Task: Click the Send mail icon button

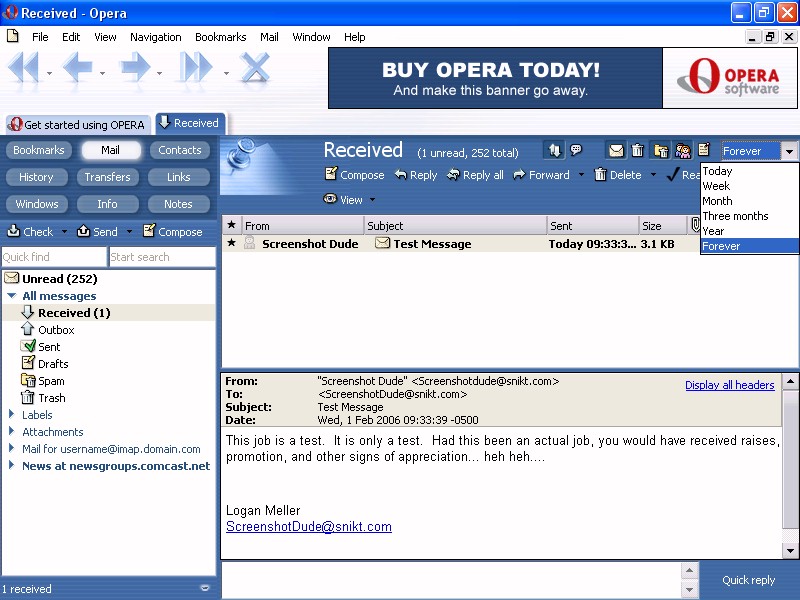Action: pos(97,232)
